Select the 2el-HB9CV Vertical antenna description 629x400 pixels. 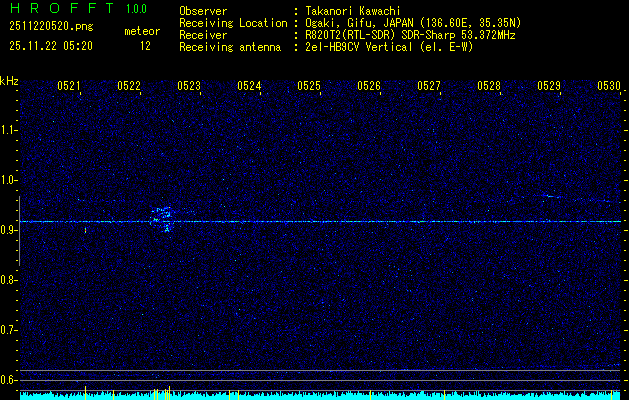tap(390, 47)
